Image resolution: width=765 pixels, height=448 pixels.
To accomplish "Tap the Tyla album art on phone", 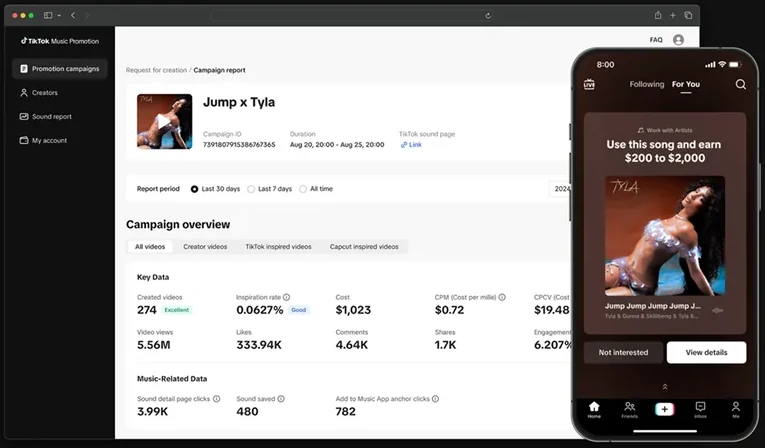I will 665,236.
